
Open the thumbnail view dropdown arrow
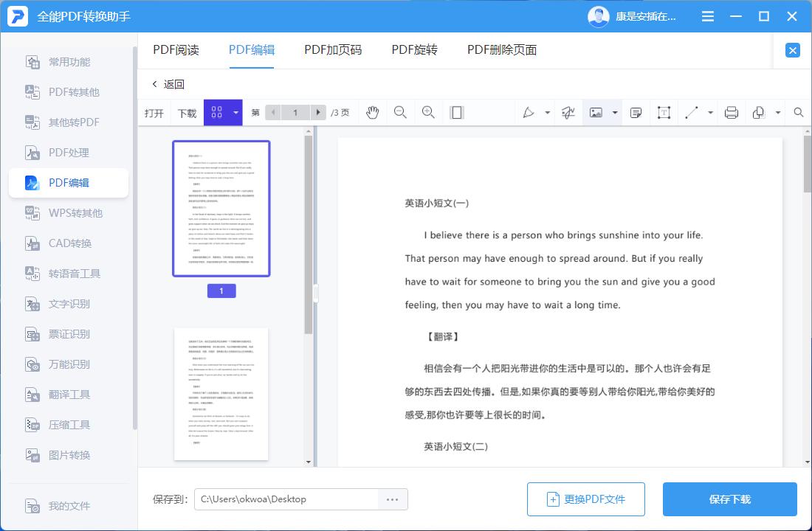[235, 112]
